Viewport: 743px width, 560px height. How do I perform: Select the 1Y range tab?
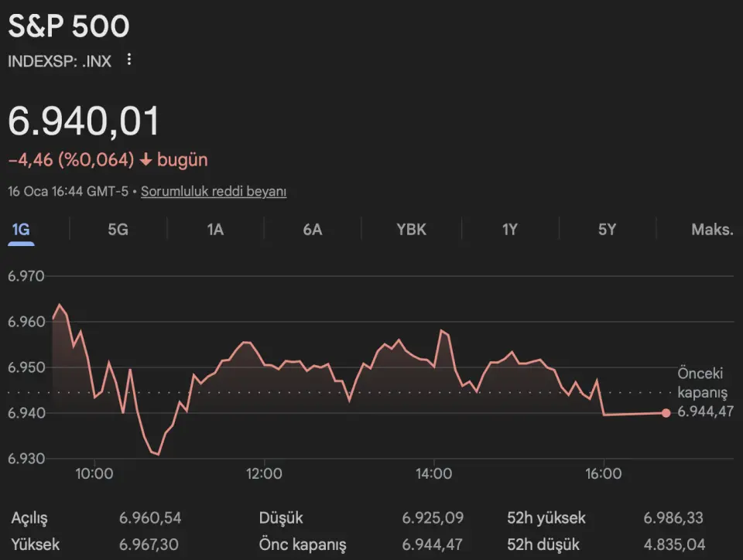click(x=509, y=230)
